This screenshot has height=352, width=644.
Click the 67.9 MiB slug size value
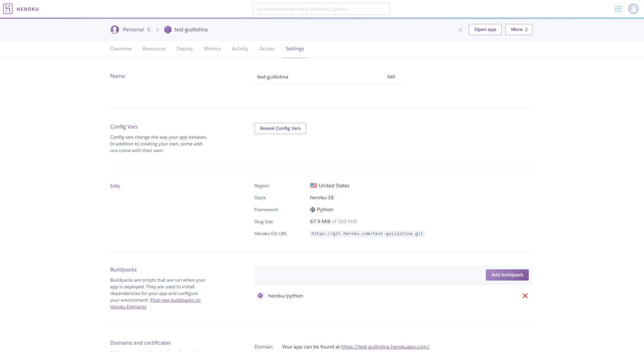[x=320, y=221]
